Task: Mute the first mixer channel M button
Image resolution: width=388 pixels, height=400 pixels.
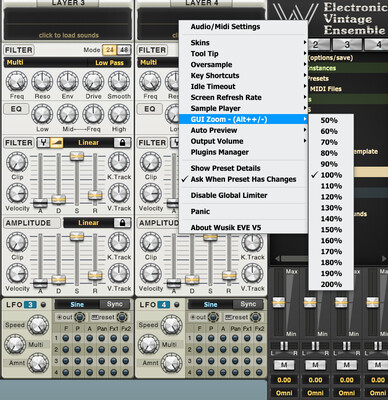Action: coord(284,365)
